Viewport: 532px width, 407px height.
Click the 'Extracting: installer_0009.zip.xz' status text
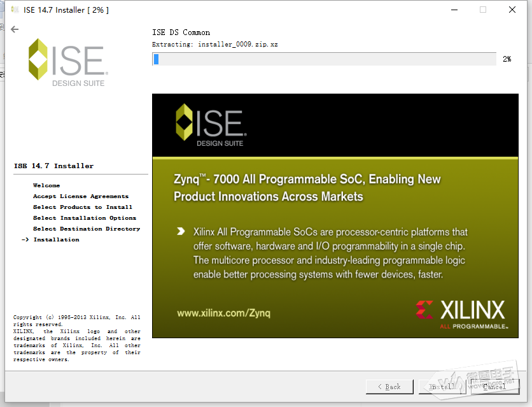coord(214,45)
